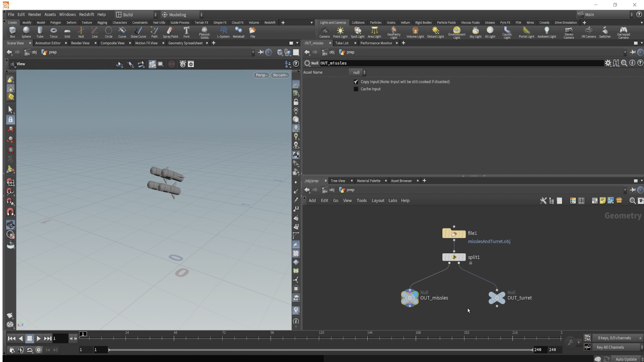Open the Performance Monitor tab
The width and height of the screenshot is (644, 362).
[376, 43]
